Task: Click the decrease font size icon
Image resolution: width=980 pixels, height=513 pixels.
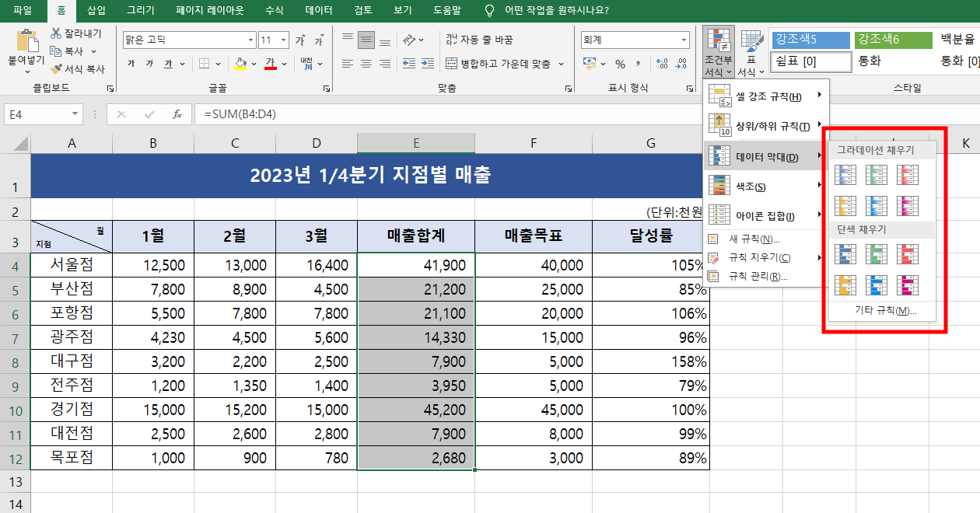Action: [x=320, y=40]
